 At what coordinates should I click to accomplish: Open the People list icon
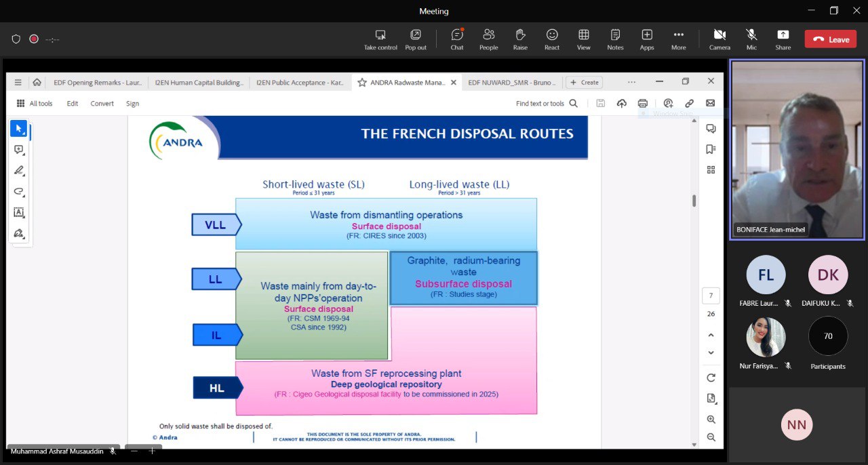point(488,39)
